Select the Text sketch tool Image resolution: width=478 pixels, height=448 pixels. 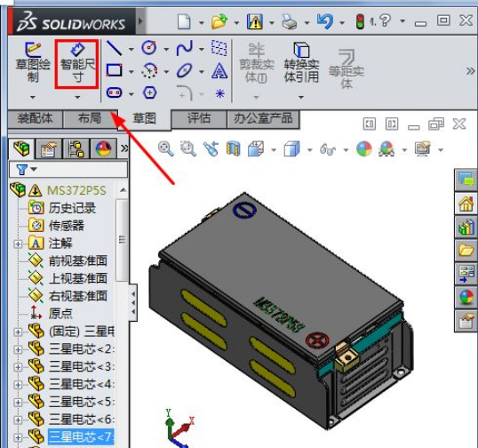(x=219, y=71)
